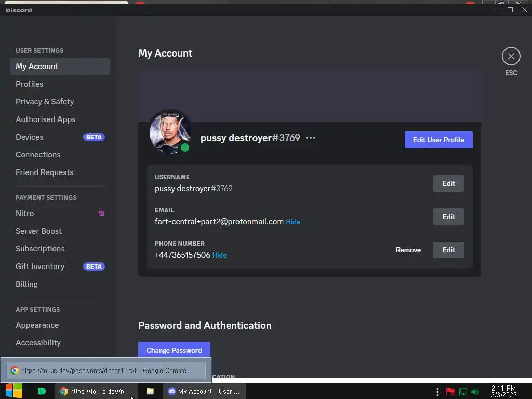Click the My Account page heading
The width and height of the screenshot is (532, 399).
coord(165,54)
